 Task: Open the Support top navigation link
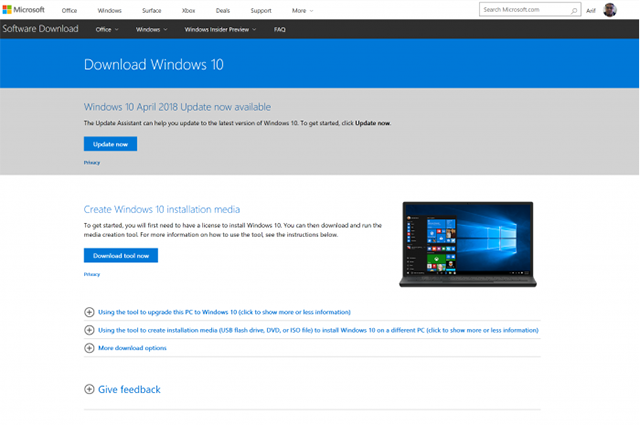tap(261, 11)
